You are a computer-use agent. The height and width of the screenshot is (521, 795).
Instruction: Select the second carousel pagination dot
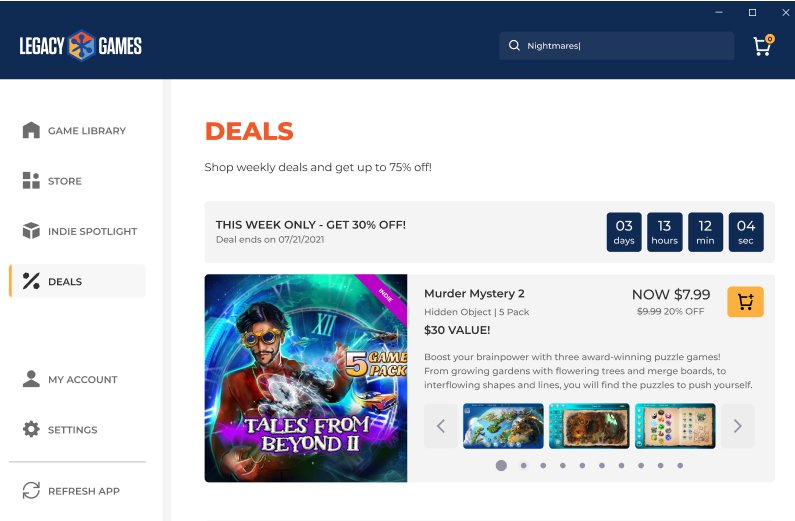(x=523, y=465)
